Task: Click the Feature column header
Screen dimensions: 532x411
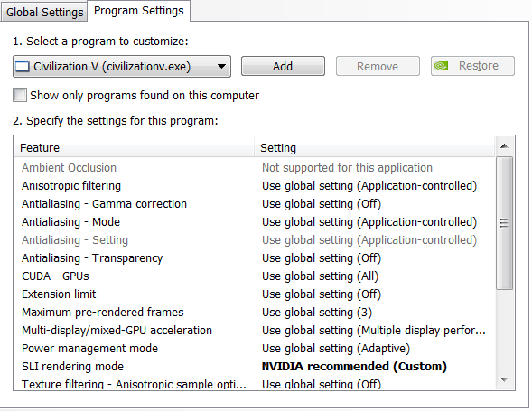Action: pos(135,147)
